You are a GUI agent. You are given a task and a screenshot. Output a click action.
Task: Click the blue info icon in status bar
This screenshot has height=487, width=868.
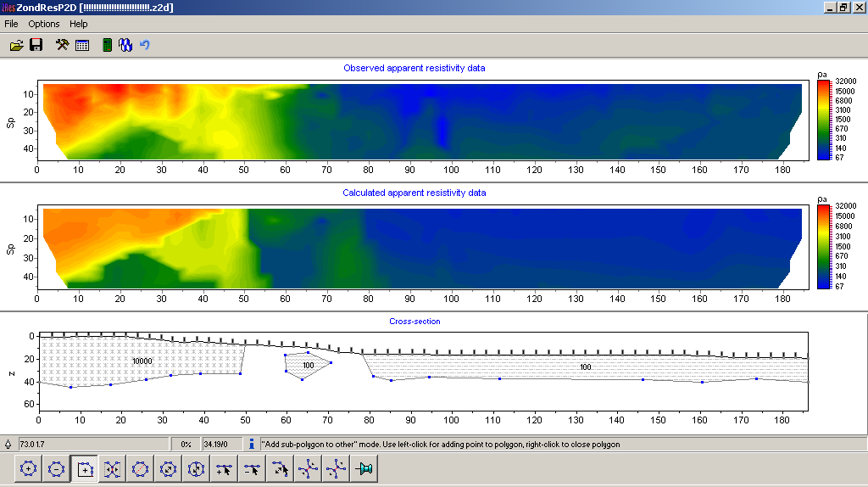(252, 444)
